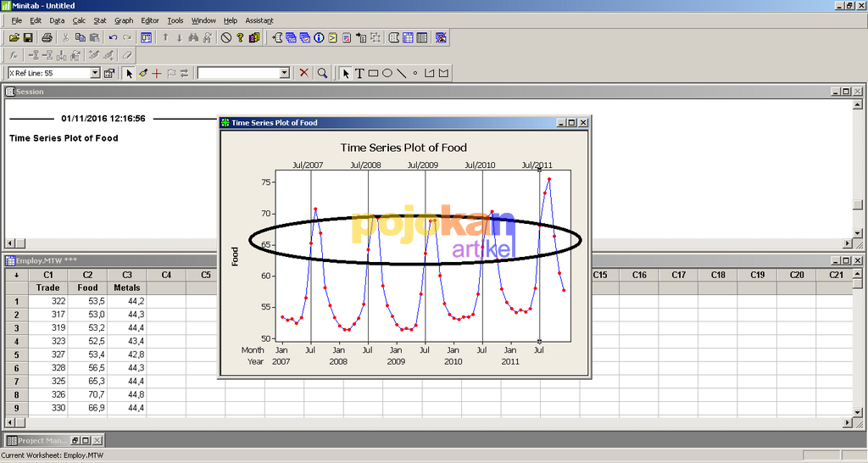
Task: Click the magnifier Zoom icon
Action: click(323, 74)
